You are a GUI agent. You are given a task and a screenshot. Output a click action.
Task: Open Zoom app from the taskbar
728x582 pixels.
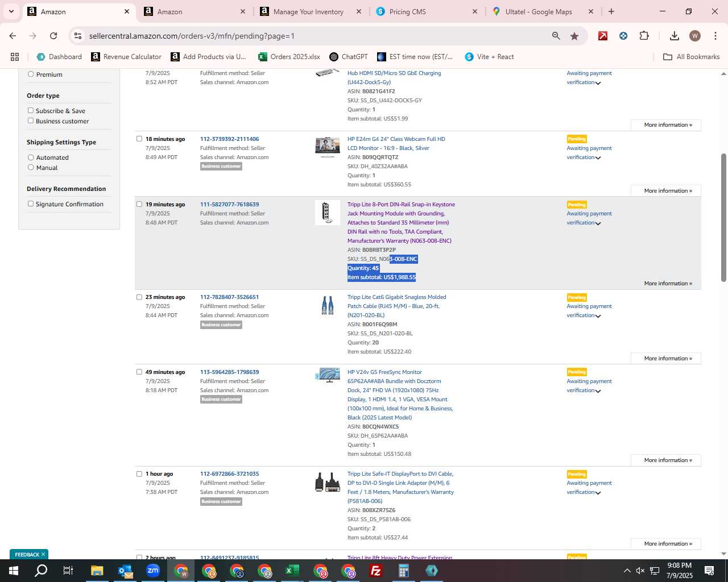[153, 571]
